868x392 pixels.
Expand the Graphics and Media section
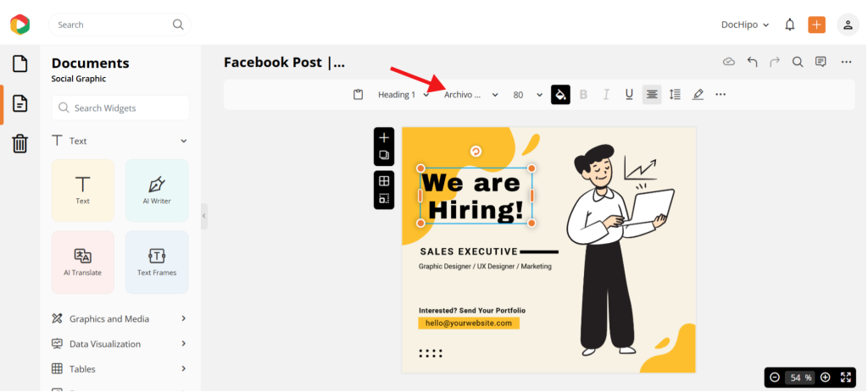[119, 319]
